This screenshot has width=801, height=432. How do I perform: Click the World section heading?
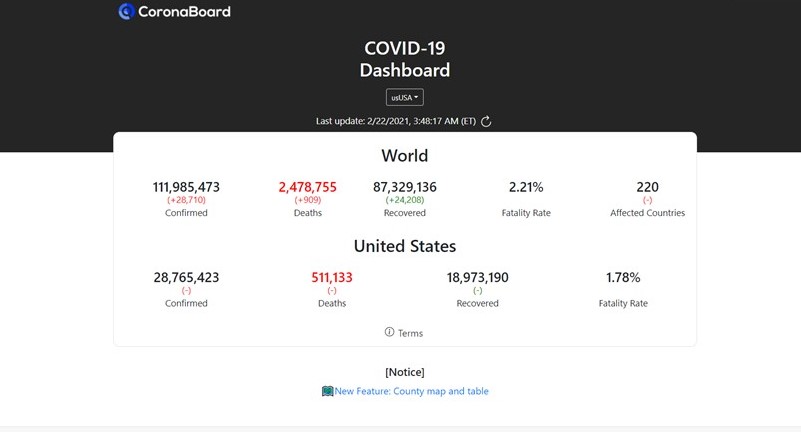pyautogui.click(x=405, y=156)
